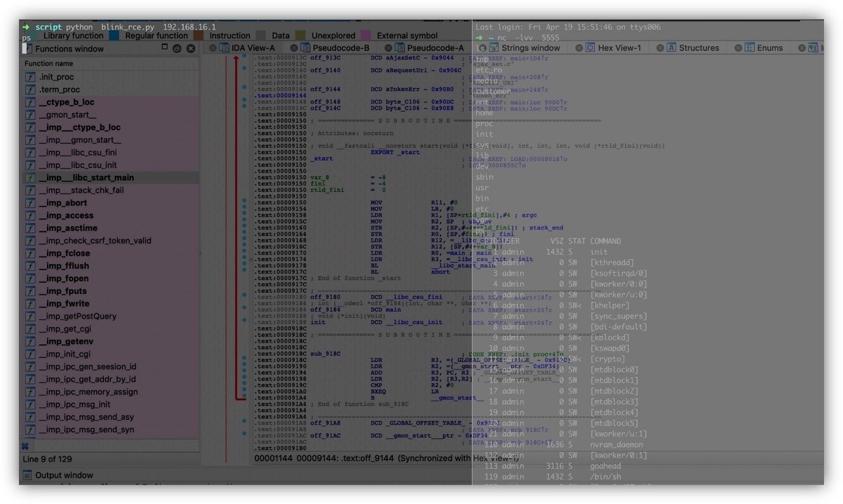The image size is (843, 504).
Task: Click the blue X icon below function list
Action: (25, 446)
